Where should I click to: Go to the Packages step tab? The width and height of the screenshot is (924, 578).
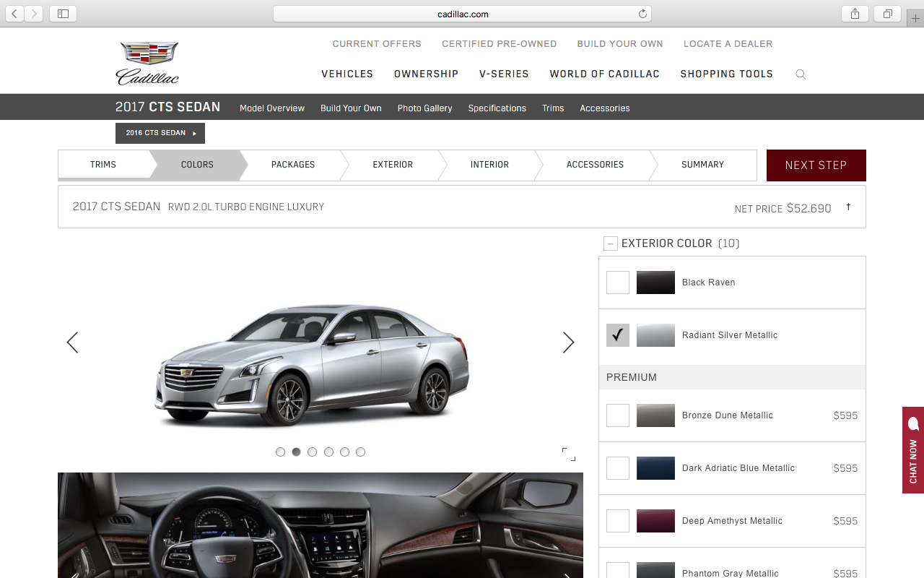tap(293, 165)
